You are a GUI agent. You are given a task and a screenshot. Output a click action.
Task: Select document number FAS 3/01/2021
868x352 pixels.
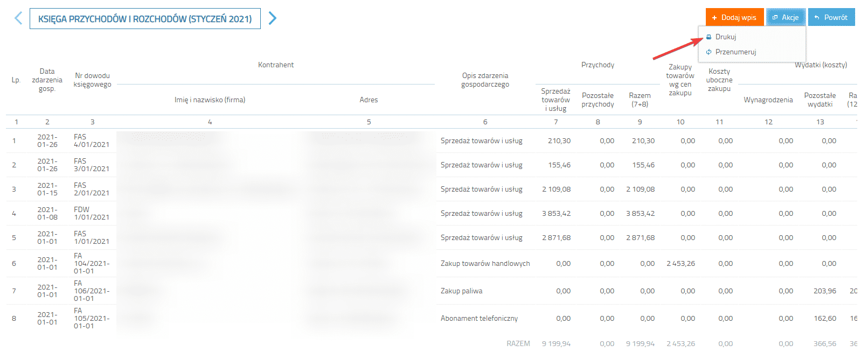92,165
